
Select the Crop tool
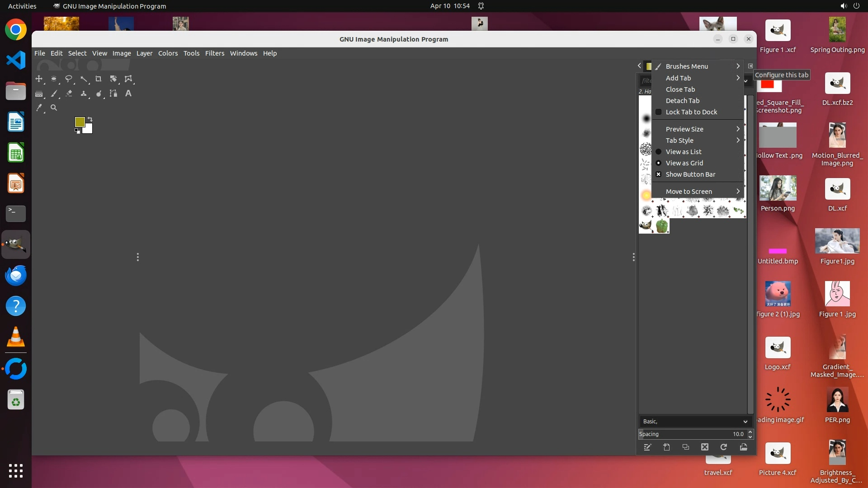coord(98,79)
